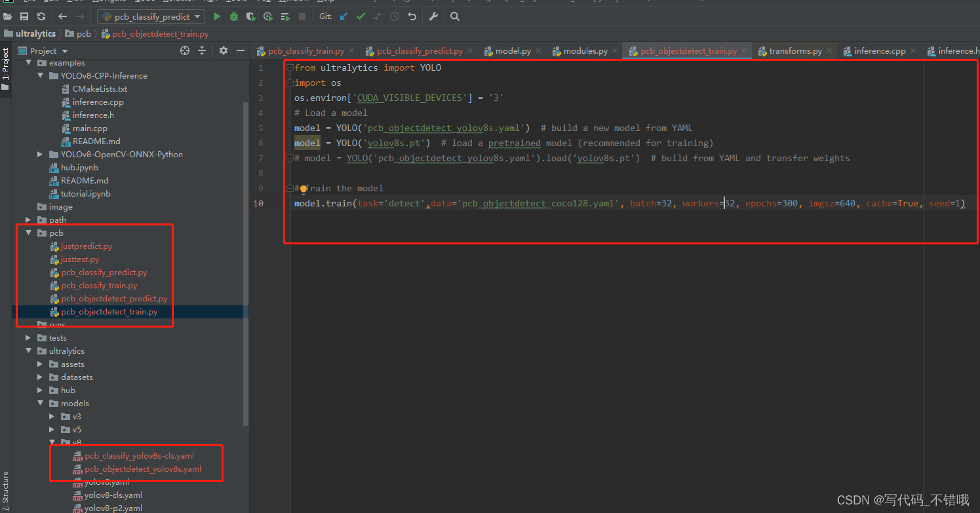Commit changes with the green checkmark

pyautogui.click(x=361, y=16)
